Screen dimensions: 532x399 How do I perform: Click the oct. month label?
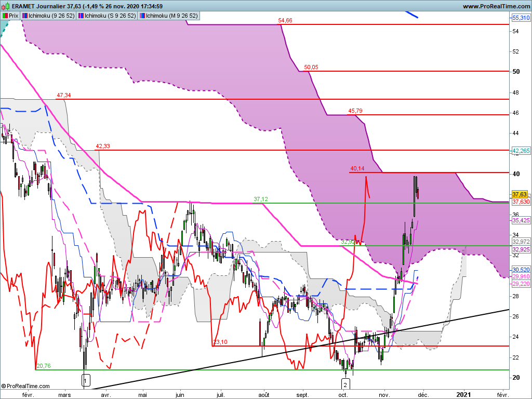click(x=343, y=395)
